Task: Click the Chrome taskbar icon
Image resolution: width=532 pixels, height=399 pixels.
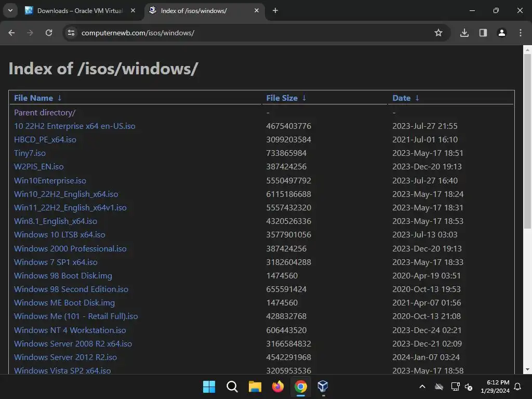Action: coord(301,387)
